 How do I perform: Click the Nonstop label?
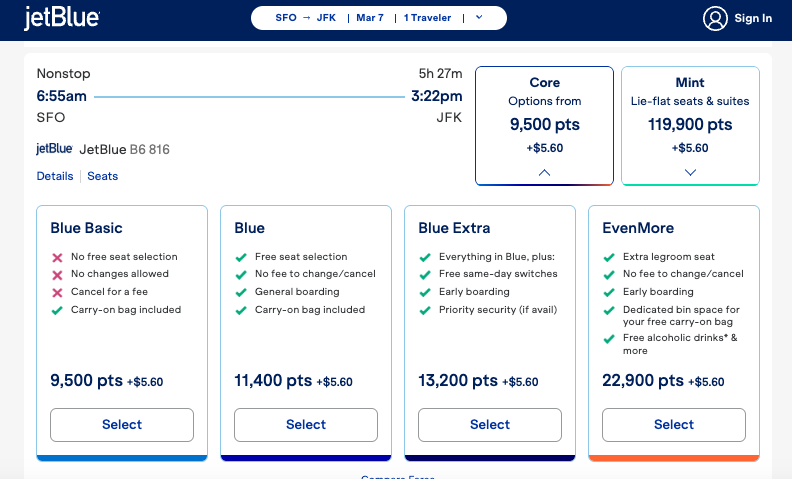[x=63, y=74]
